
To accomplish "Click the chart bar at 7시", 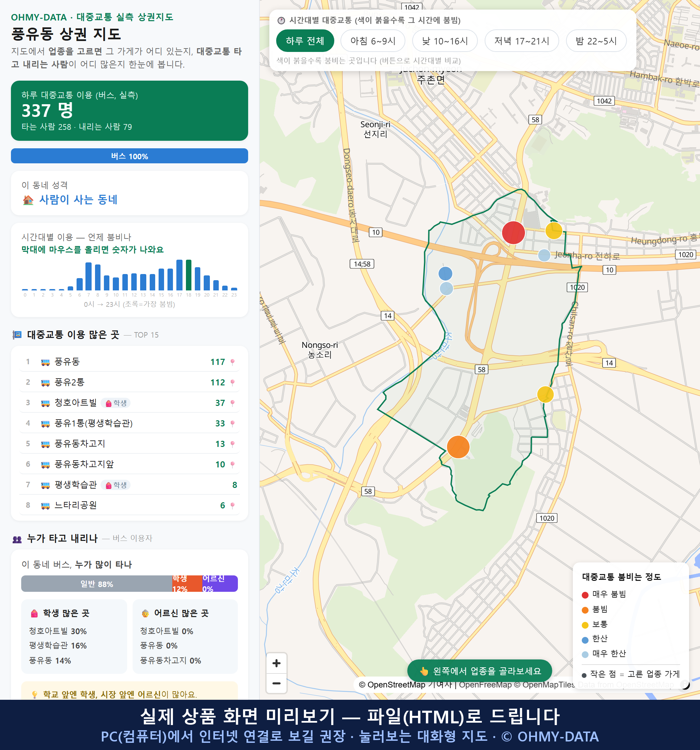I will (88, 276).
